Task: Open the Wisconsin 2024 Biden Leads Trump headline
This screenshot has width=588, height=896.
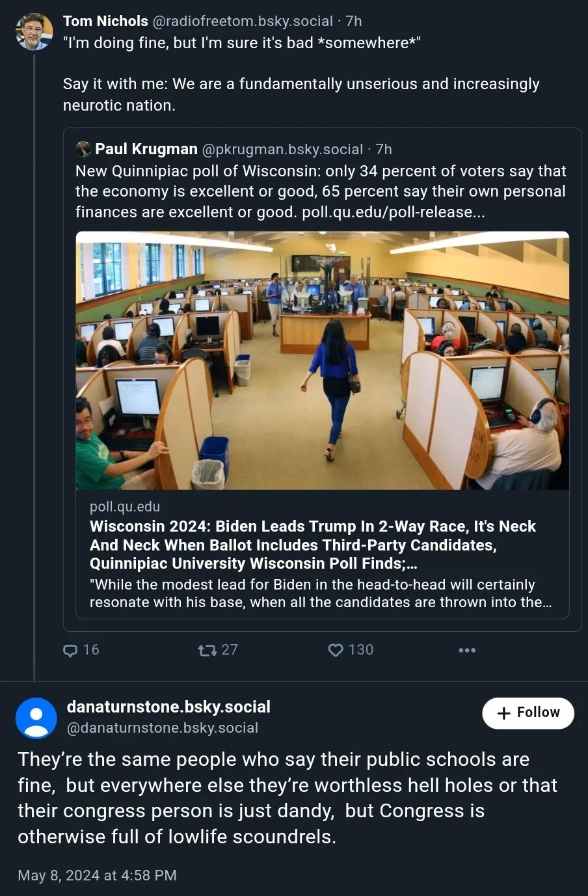Action: 312,545
